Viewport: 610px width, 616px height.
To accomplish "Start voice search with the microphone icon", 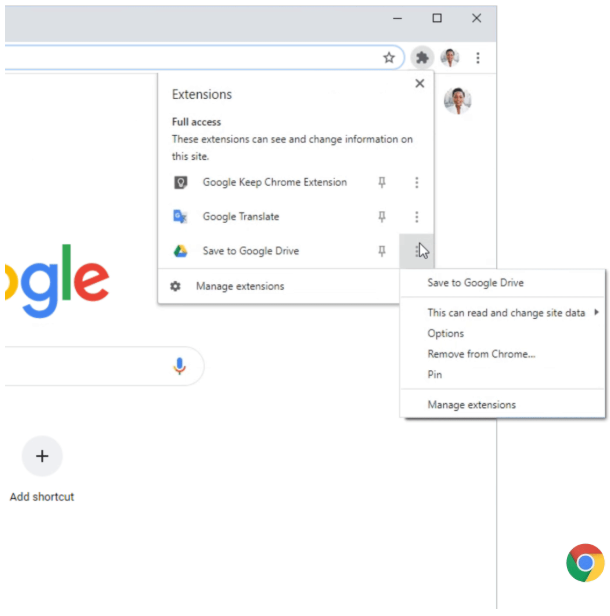I will click(180, 366).
